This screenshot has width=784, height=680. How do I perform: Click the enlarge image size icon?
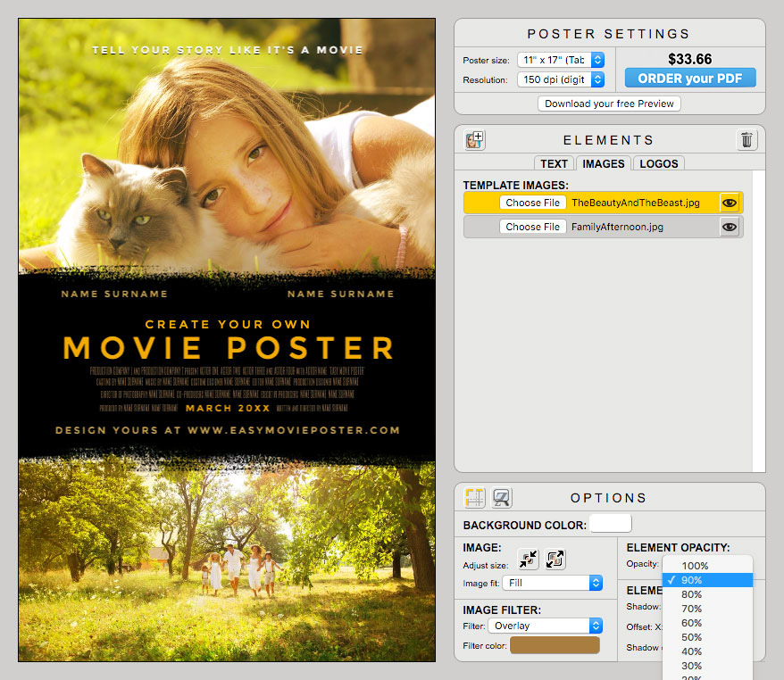point(555,560)
